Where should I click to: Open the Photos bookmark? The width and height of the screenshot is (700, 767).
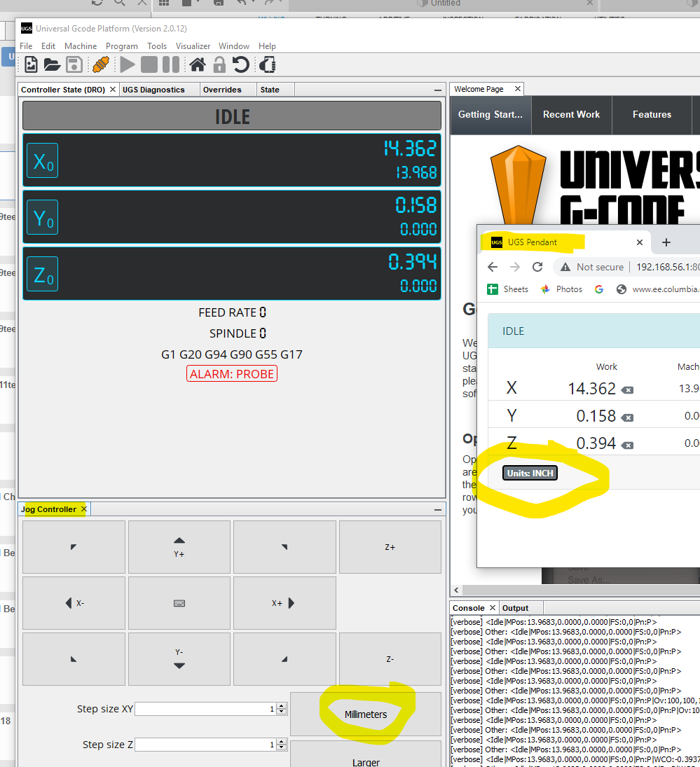(x=561, y=289)
